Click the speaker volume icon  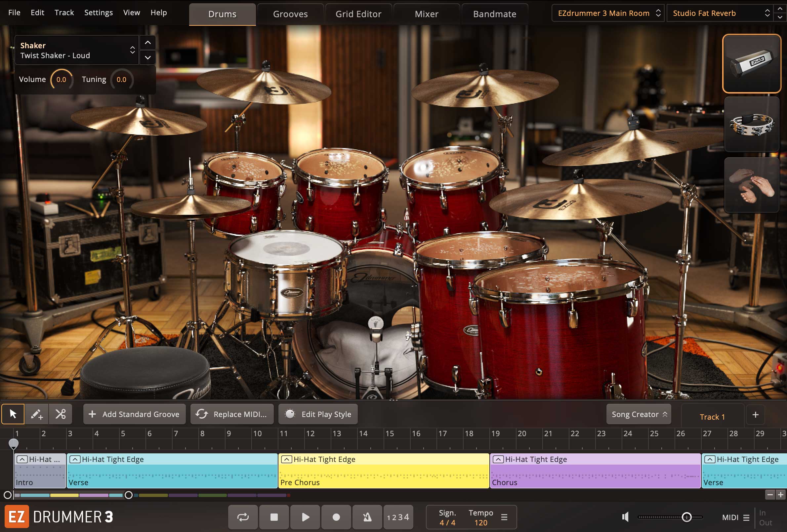[626, 517]
